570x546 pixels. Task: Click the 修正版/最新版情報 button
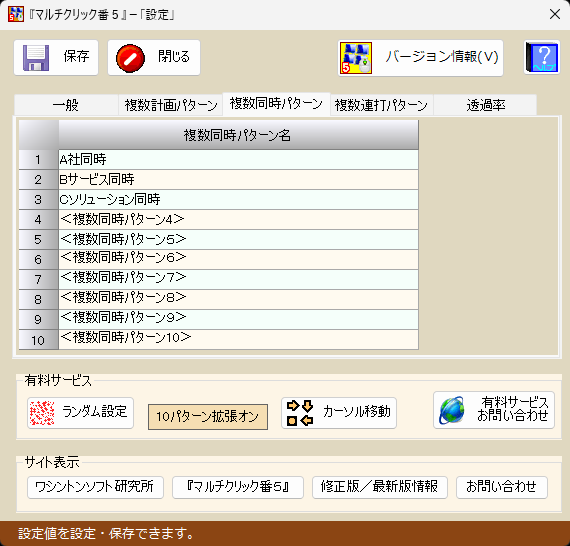tap(380, 487)
